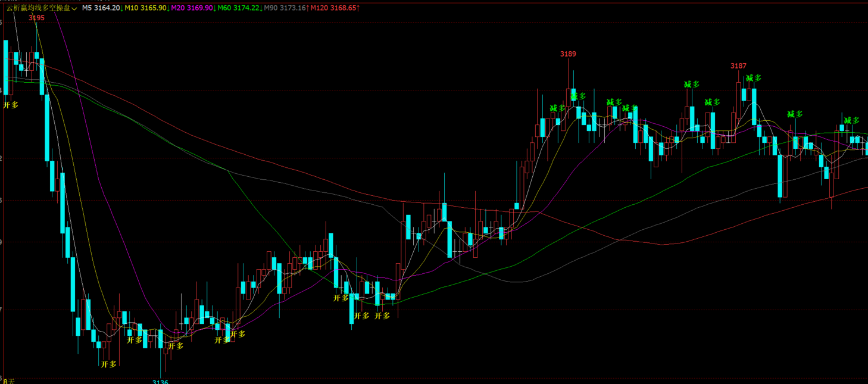Viewport: 868px width, 384px height.
Task: Click the cyan 3136 low price label
Action: [160, 382]
